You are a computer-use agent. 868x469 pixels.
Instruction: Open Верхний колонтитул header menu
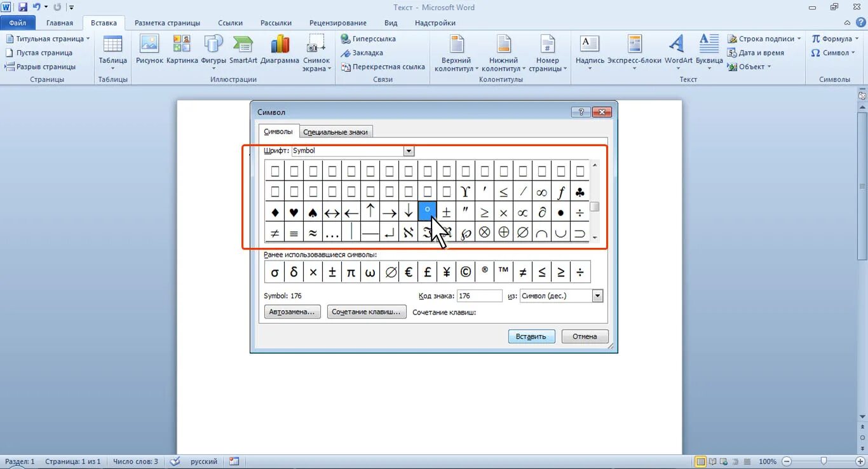(x=456, y=53)
